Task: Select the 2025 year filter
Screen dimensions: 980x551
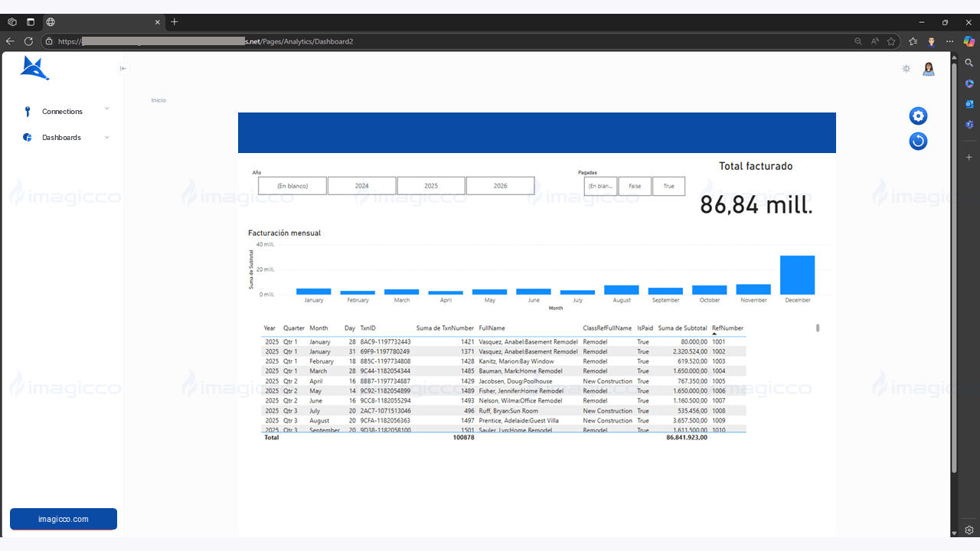Action: tap(431, 186)
